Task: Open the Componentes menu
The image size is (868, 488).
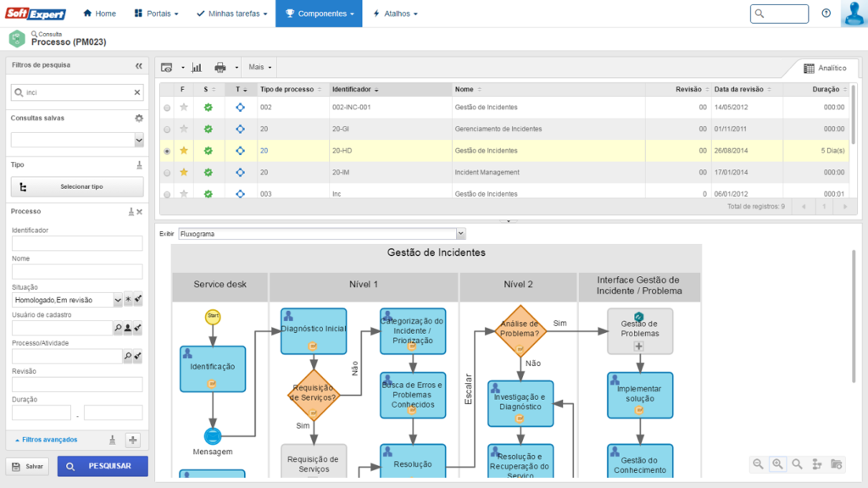Action: (319, 14)
